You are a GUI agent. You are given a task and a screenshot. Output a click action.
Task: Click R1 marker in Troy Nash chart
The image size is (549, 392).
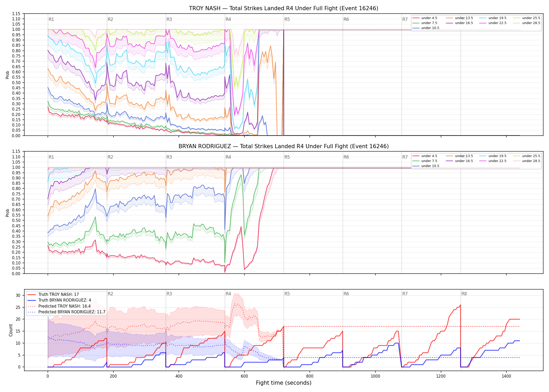click(x=51, y=19)
